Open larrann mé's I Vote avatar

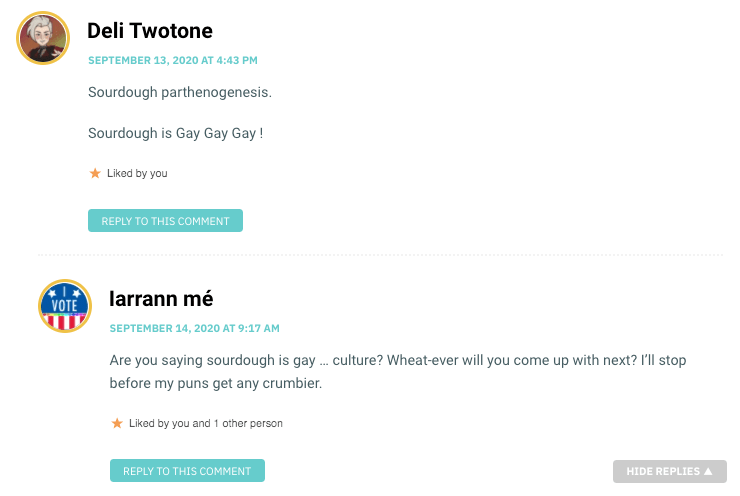point(65,306)
